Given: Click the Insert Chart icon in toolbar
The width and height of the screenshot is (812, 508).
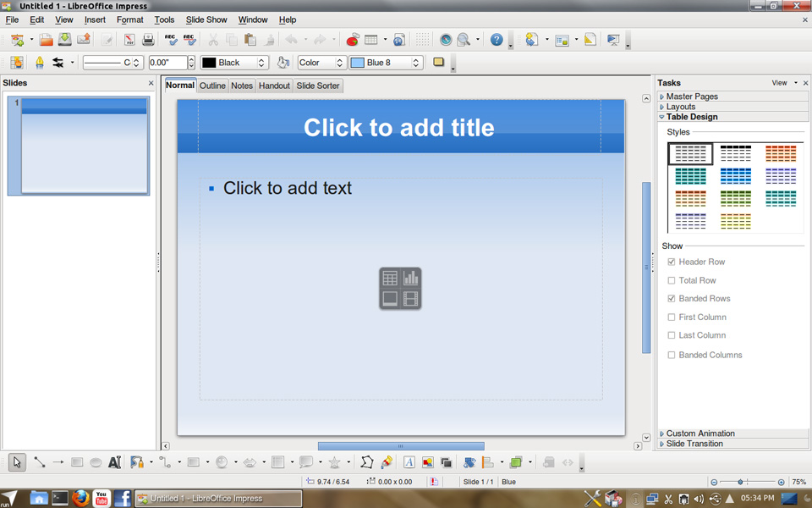Looking at the screenshot, I should click(353, 40).
